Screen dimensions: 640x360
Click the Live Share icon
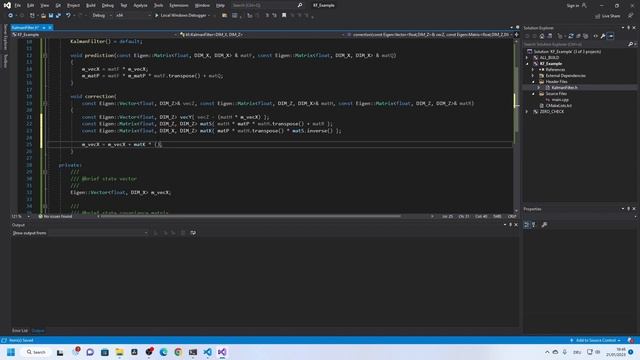tap(598, 16)
